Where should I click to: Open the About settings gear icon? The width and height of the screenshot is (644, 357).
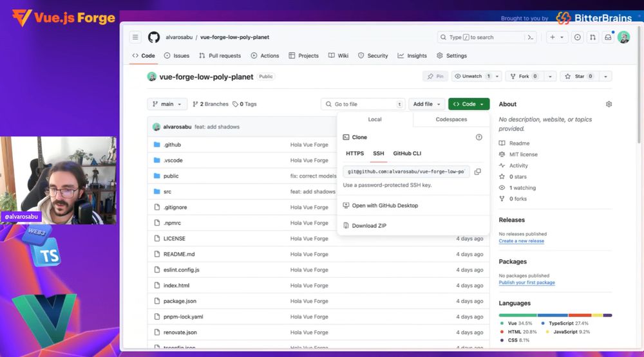[x=609, y=104]
